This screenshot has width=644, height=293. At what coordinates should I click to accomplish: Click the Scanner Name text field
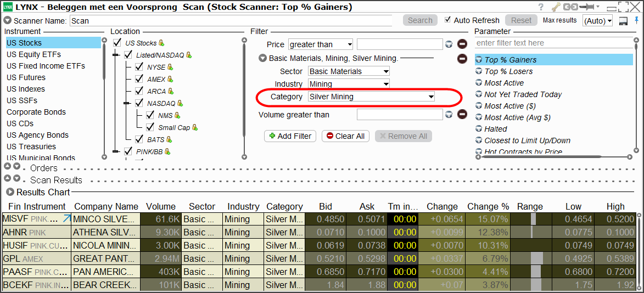(x=231, y=20)
